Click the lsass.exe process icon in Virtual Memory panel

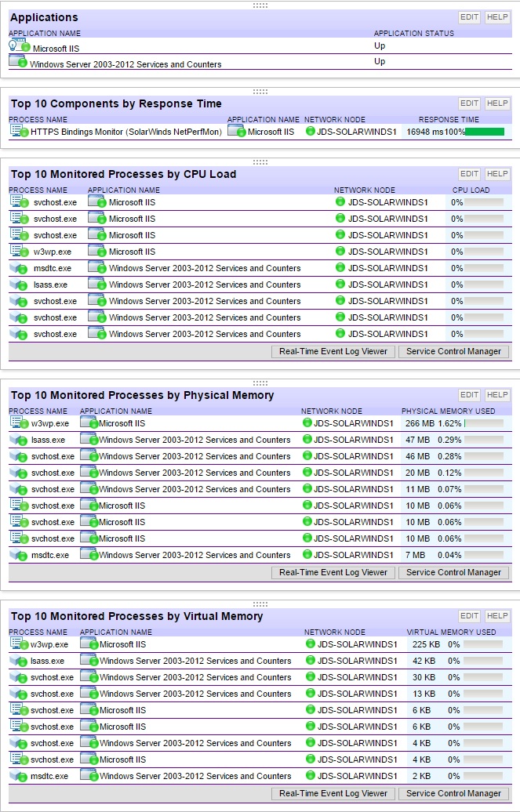[19, 661]
